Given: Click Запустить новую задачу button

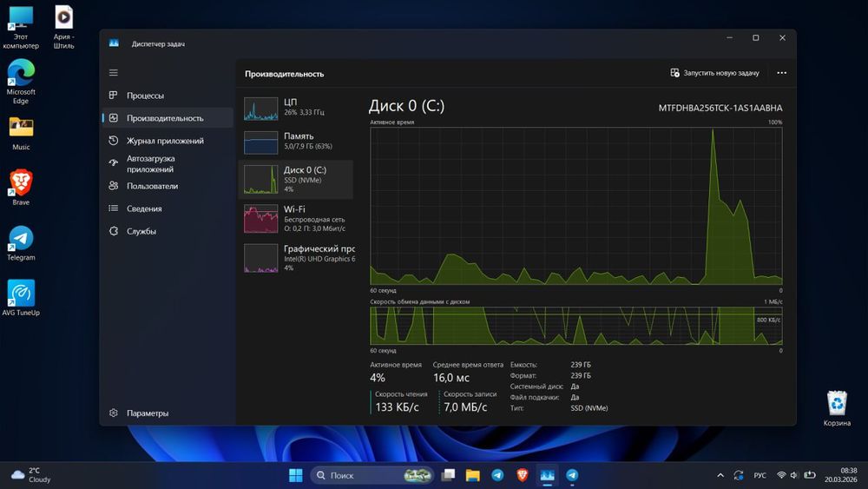Looking at the screenshot, I should (714, 73).
